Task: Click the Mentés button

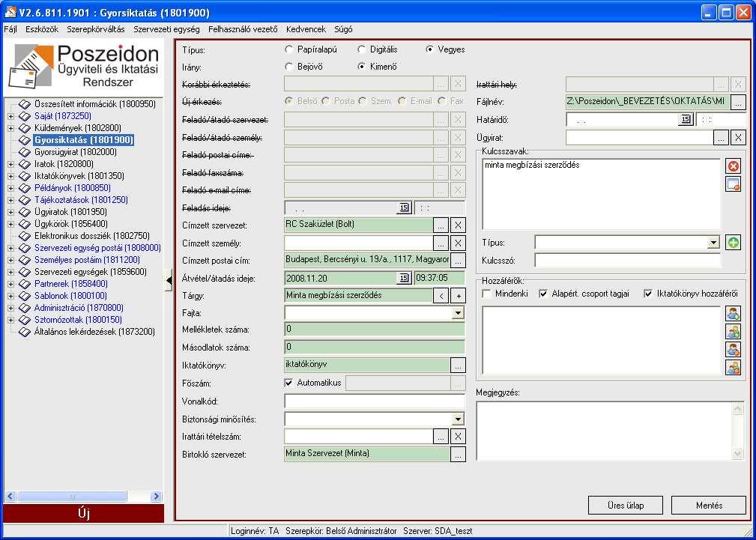Action: coord(709,506)
